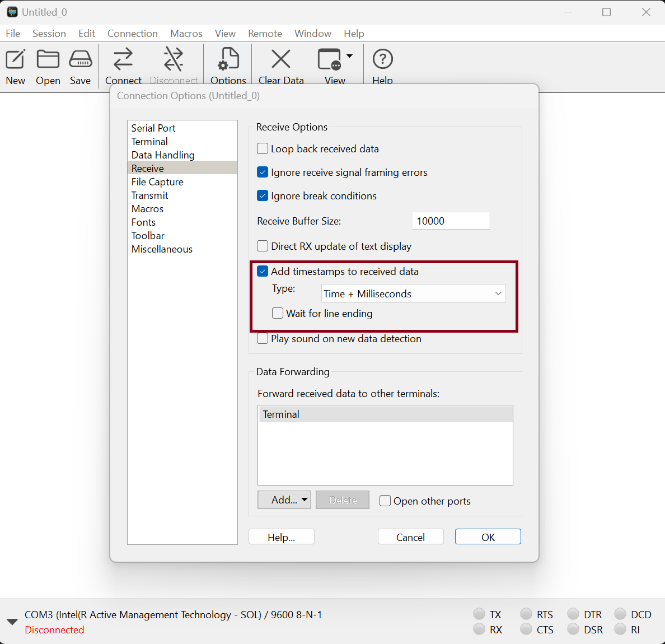Expand the View toolbar dropdown arrow
665x644 pixels.
point(350,56)
